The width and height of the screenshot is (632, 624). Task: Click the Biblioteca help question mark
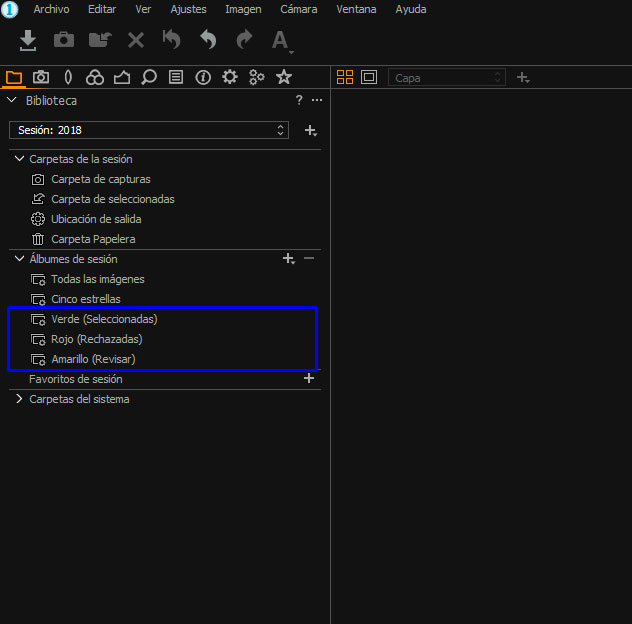(299, 101)
